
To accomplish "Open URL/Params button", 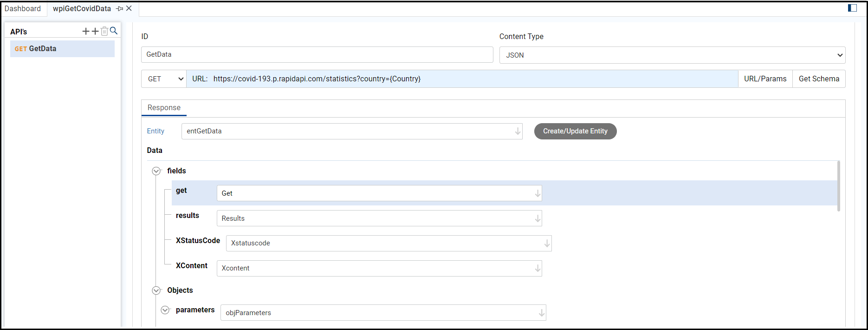I will (765, 79).
